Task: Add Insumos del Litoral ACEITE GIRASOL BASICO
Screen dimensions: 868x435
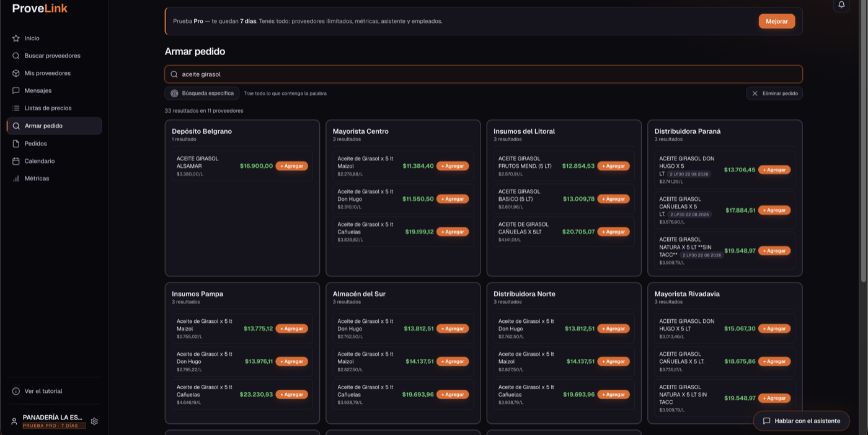Action: pos(613,199)
